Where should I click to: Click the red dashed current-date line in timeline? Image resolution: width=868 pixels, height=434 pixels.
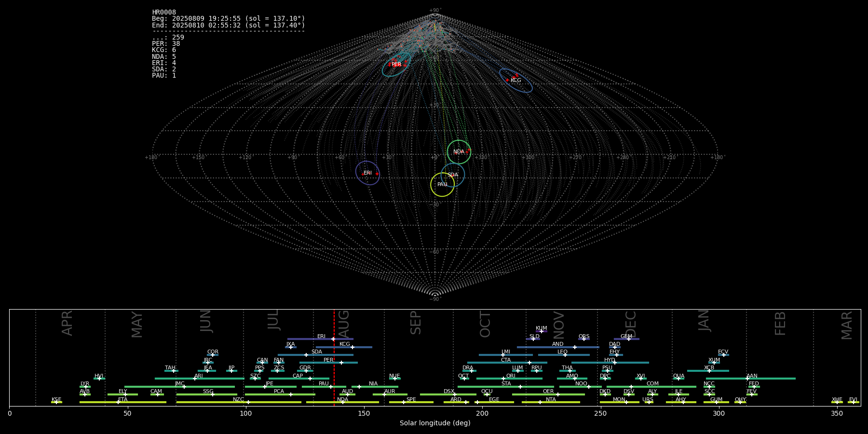point(334,357)
